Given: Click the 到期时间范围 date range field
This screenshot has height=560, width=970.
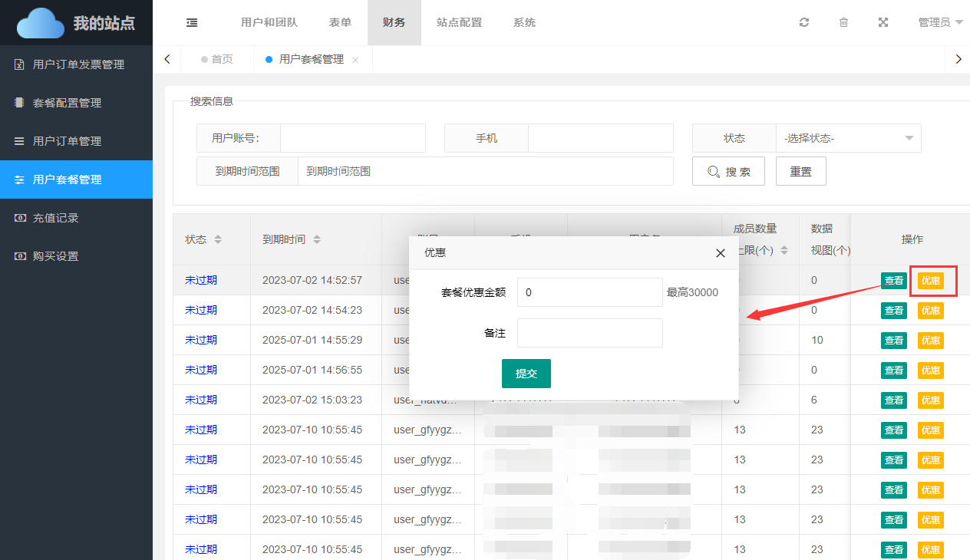Looking at the screenshot, I should pyautogui.click(x=485, y=171).
